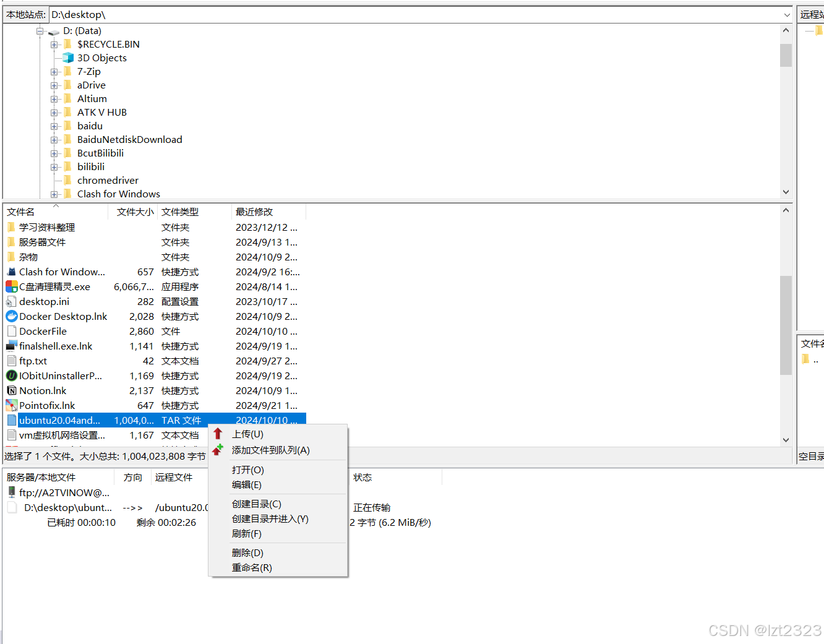
Task: Click the Notion.lnk N icon
Action: [x=12, y=390]
